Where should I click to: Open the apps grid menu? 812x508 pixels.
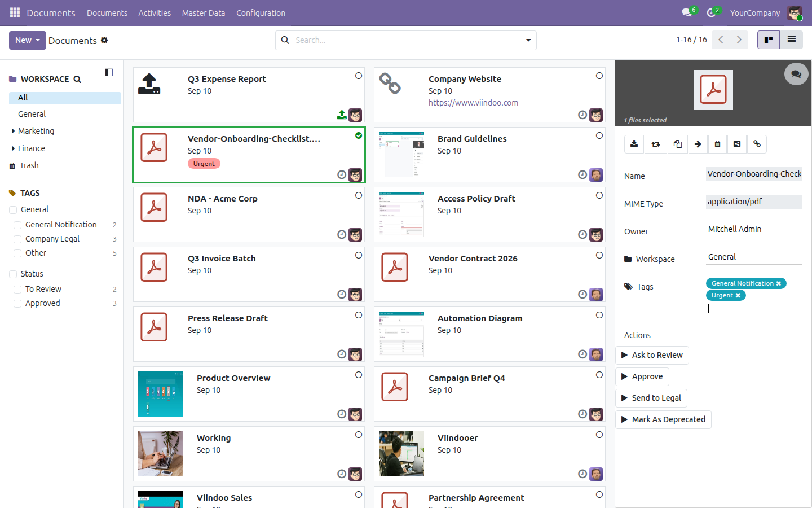coord(15,12)
